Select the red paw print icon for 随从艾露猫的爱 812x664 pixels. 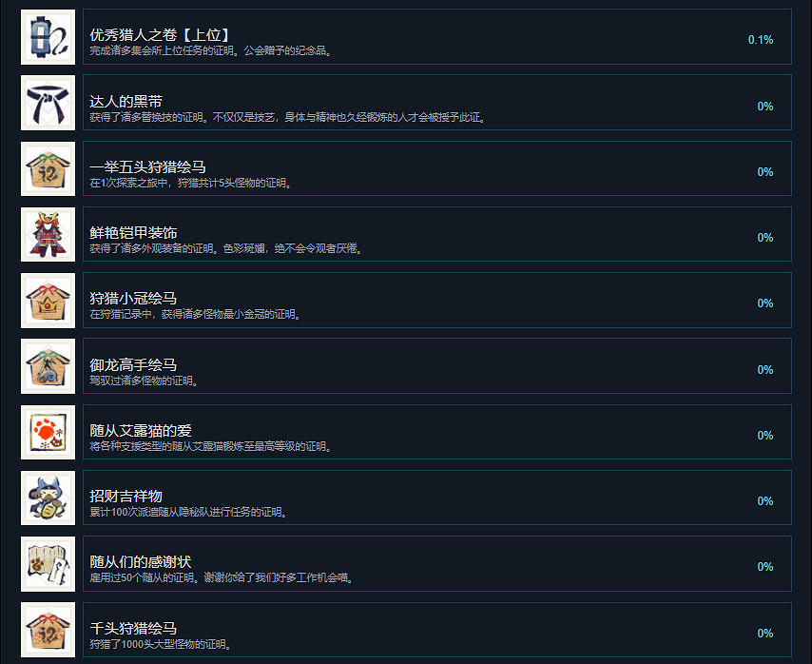48,432
